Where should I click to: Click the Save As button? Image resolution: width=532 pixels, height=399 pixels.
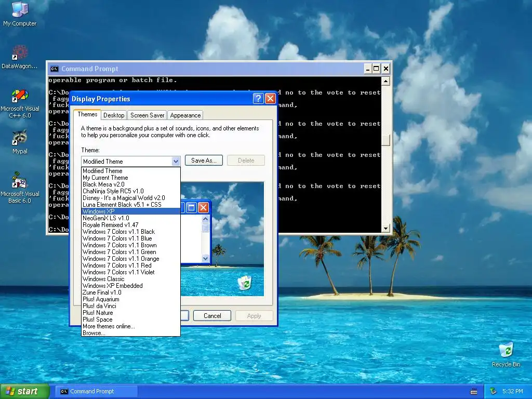[204, 161]
